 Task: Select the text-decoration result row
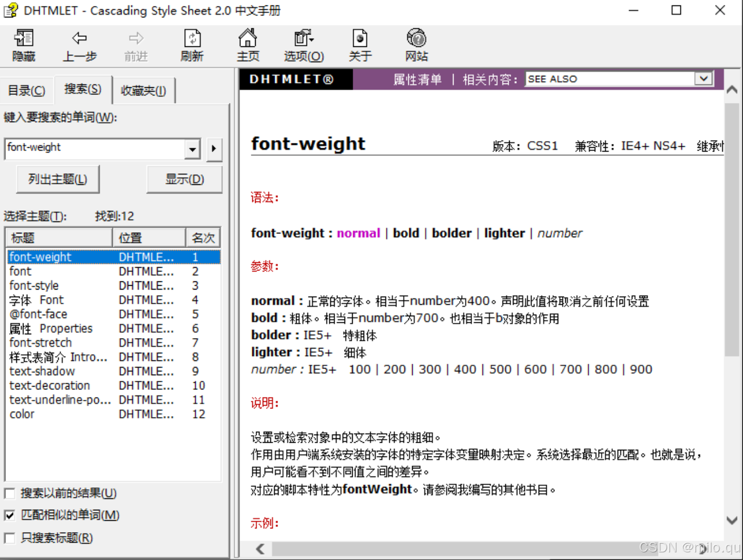(x=114, y=386)
